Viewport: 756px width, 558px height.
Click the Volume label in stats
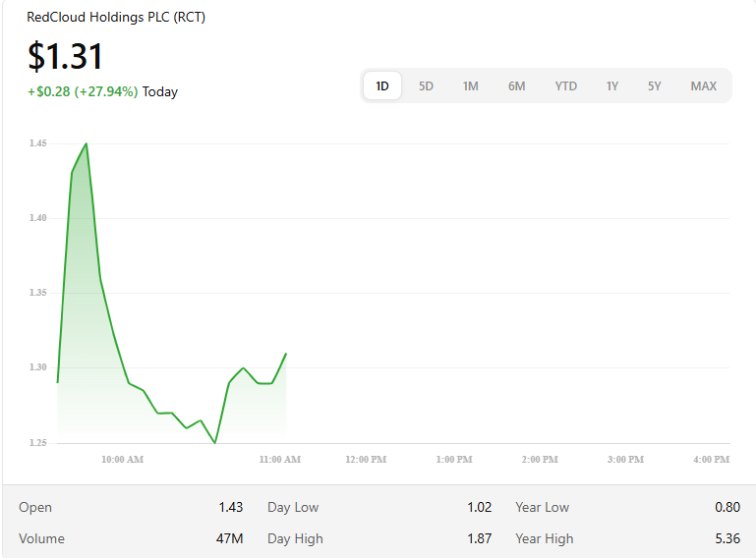(41, 538)
